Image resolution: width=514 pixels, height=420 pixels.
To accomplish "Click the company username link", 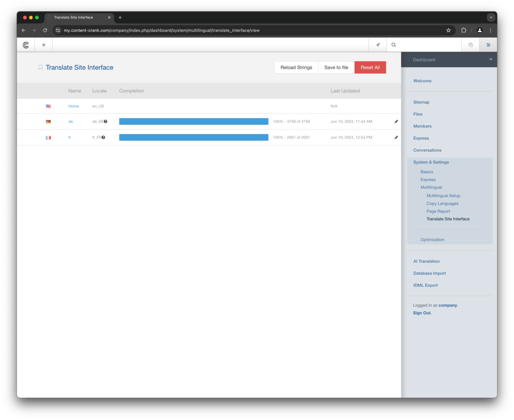I will (448, 305).
